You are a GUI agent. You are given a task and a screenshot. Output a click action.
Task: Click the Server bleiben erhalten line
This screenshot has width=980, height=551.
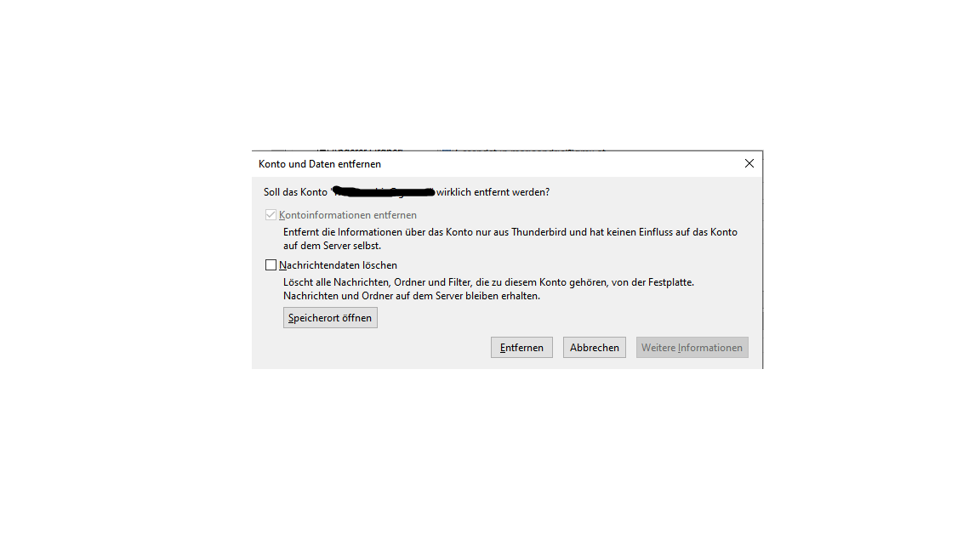[x=412, y=296]
